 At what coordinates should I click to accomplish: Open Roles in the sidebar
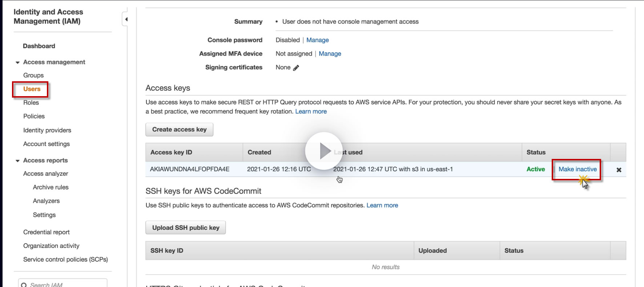[x=31, y=103]
